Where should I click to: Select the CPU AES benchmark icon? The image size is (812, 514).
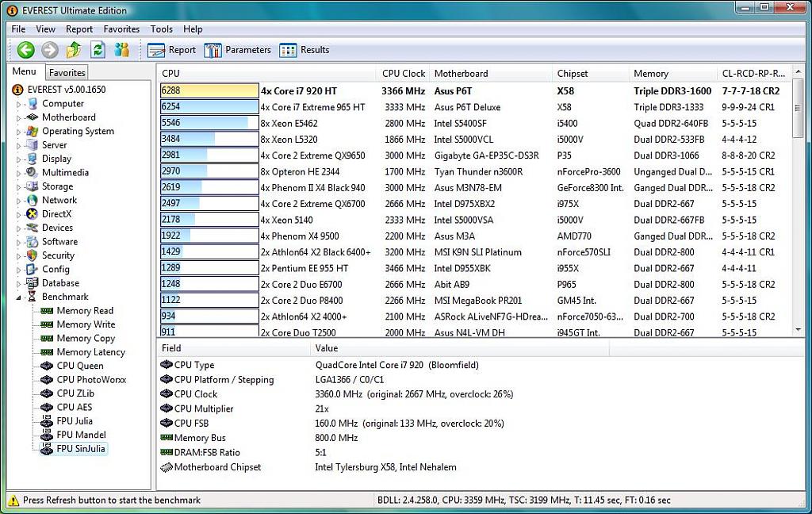pyautogui.click(x=47, y=407)
